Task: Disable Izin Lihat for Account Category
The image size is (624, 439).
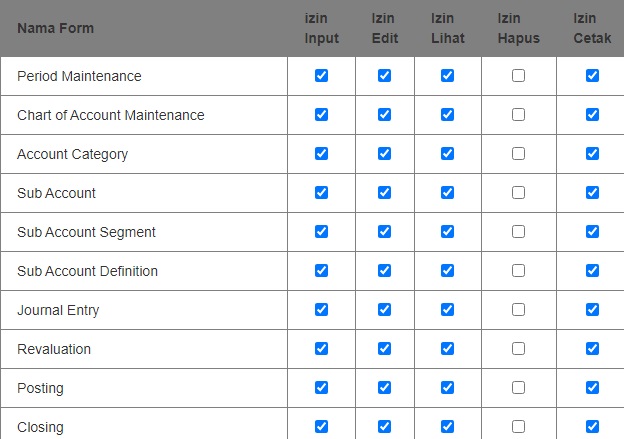Action: (x=447, y=154)
